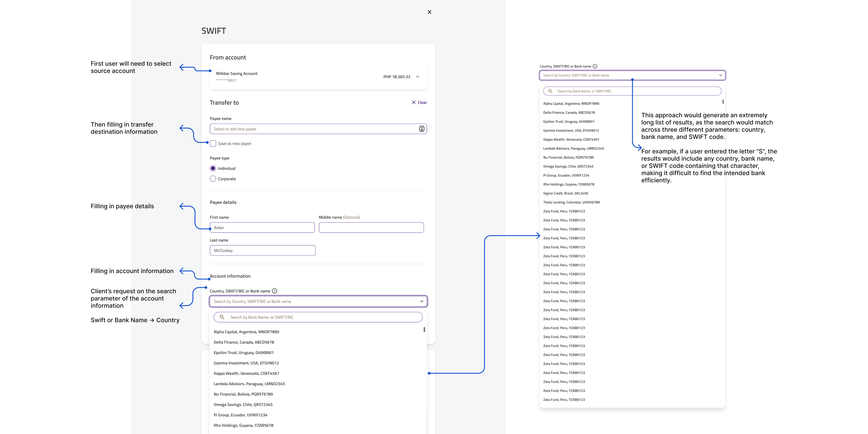The height and width of the screenshot is (434, 868).
Task: Open the payee contact book icon
Action: tap(421, 129)
